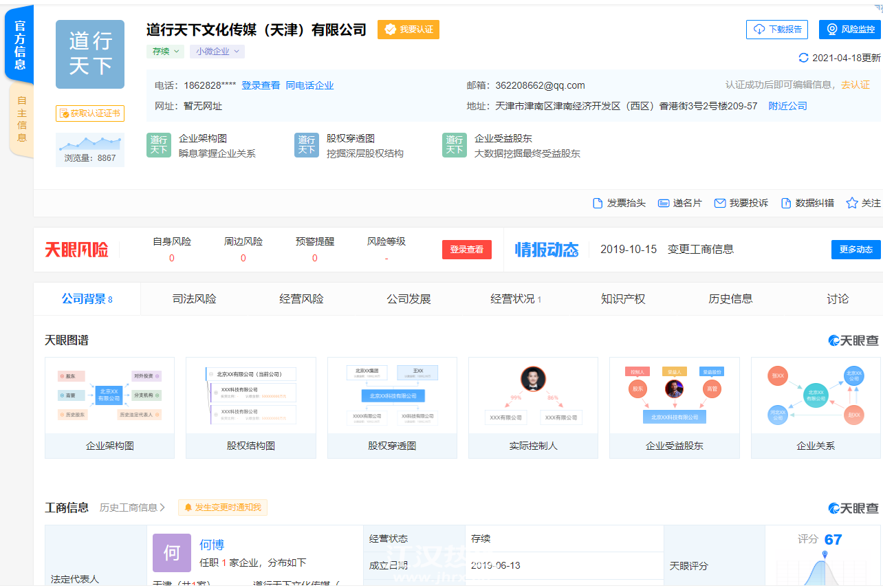Click the 预警提醒 count 0
This screenshot has height=588, width=883.
(315, 259)
